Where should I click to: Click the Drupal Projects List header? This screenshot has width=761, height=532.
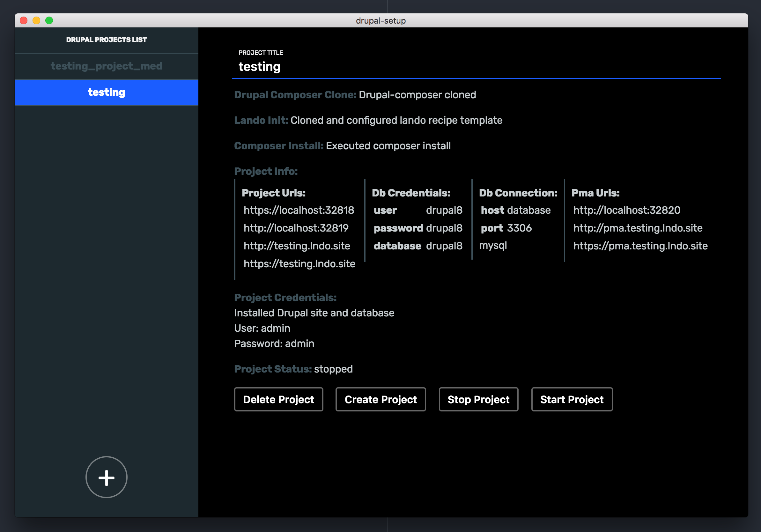point(107,40)
